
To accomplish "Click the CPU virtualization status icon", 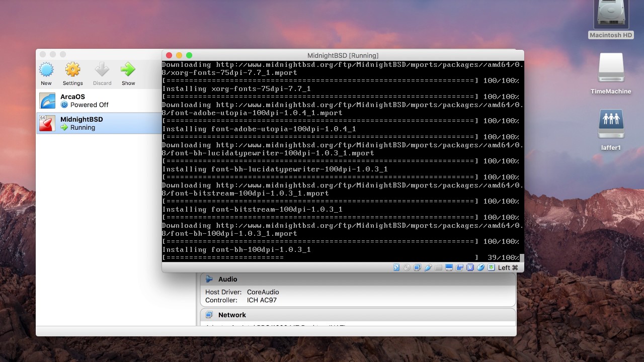I will click(470, 267).
